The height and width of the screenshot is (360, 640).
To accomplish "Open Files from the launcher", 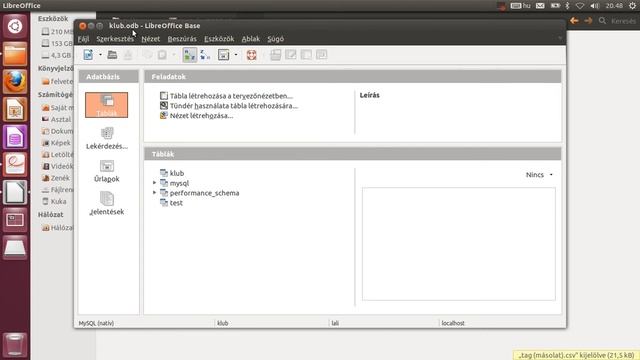I will (x=15, y=54).
